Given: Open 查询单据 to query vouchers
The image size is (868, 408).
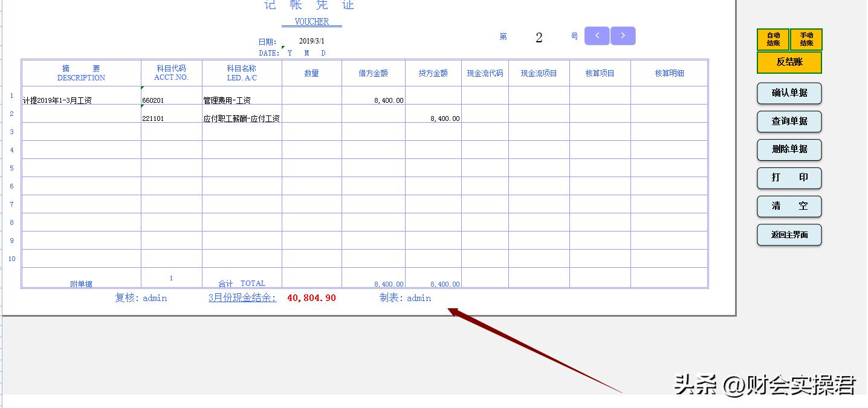Looking at the screenshot, I should 789,121.
